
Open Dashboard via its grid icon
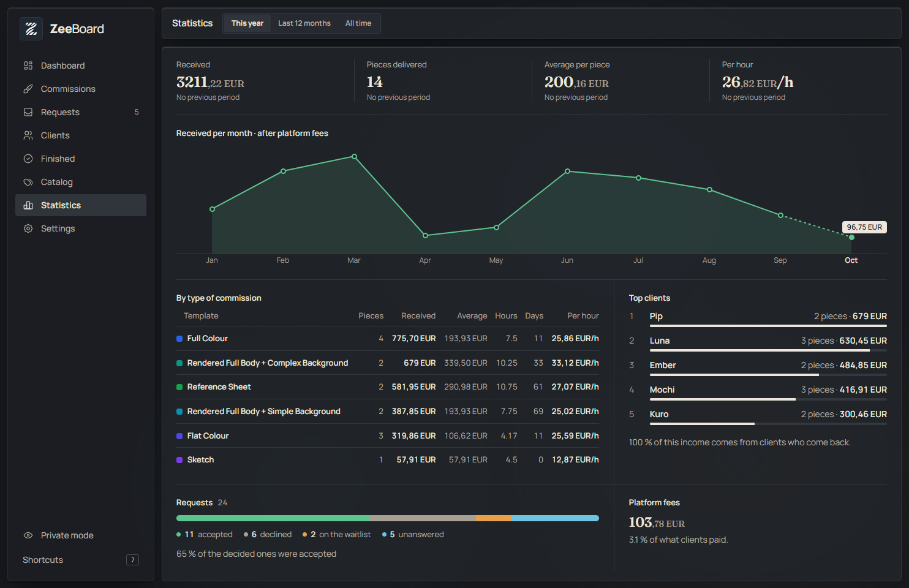coord(28,66)
